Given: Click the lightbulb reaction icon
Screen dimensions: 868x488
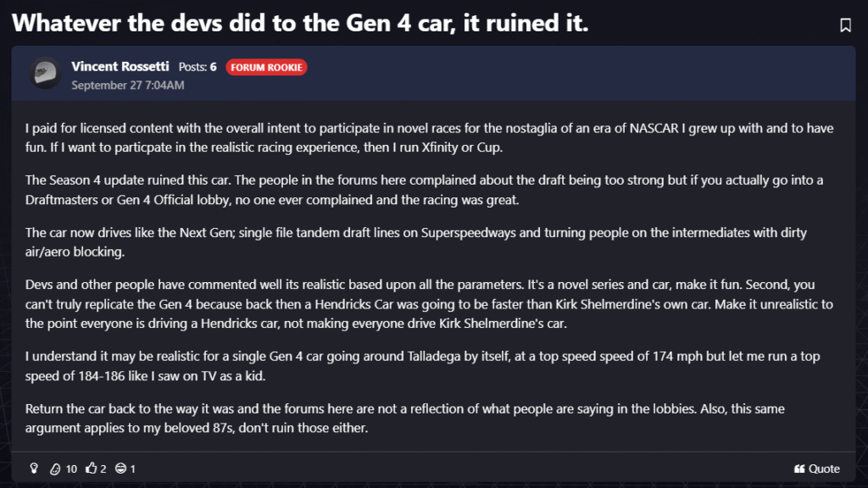Looking at the screenshot, I should coord(34,469).
